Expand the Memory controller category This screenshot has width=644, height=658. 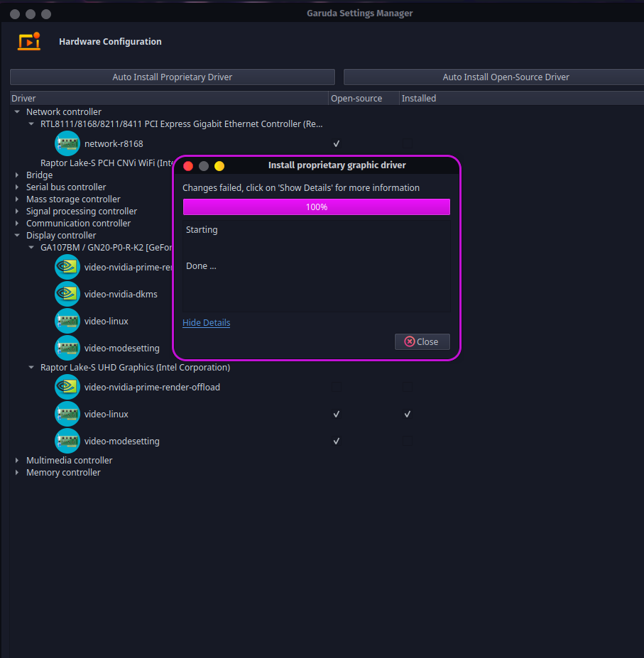pos(17,472)
